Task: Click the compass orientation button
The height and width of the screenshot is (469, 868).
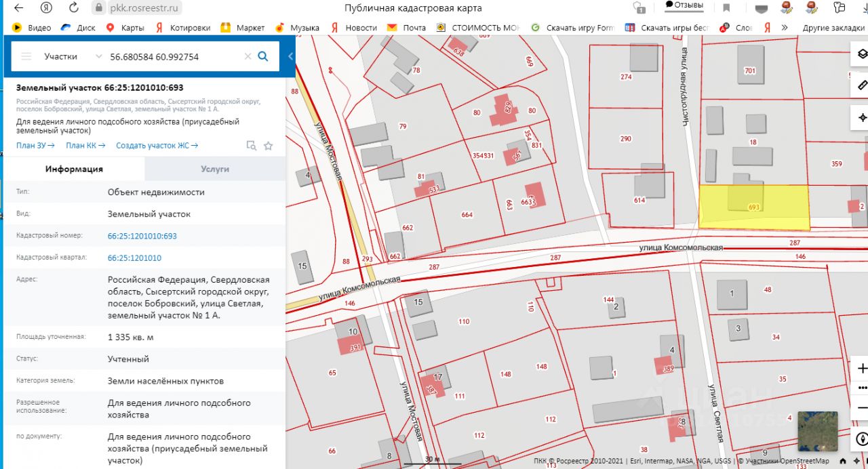Action: (x=862, y=437)
